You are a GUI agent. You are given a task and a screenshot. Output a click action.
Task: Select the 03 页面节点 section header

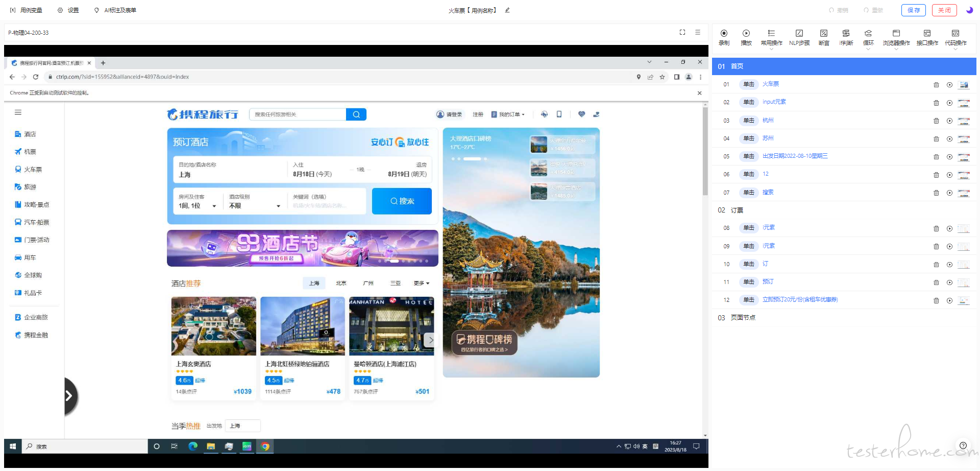click(x=844, y=318)
